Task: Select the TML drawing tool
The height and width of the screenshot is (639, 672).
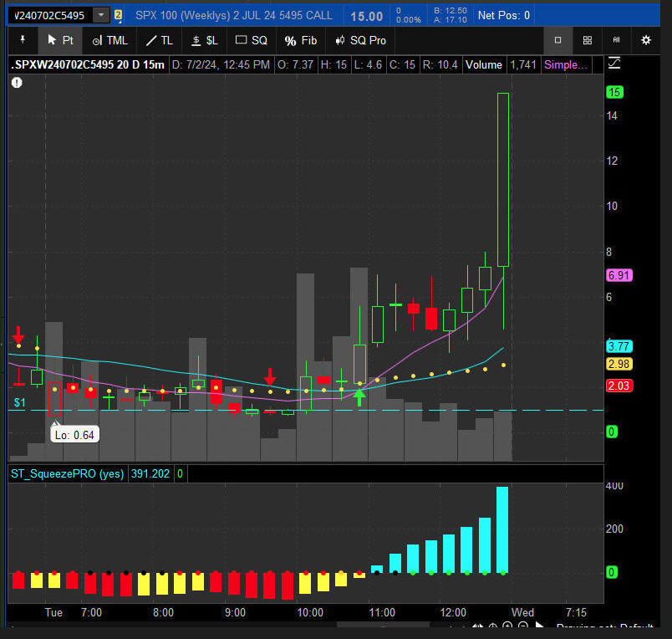Action: point(109,40)
